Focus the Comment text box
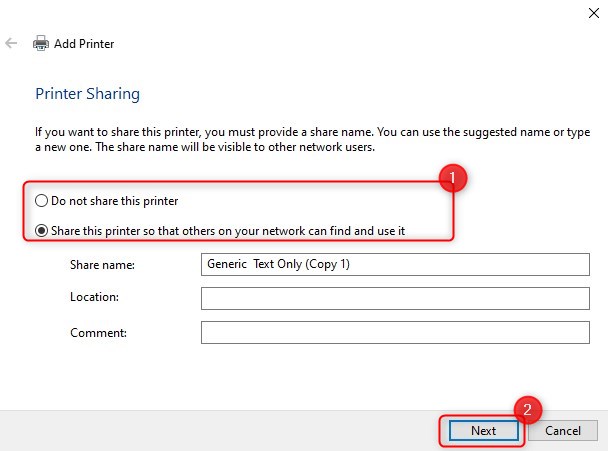 395,332
